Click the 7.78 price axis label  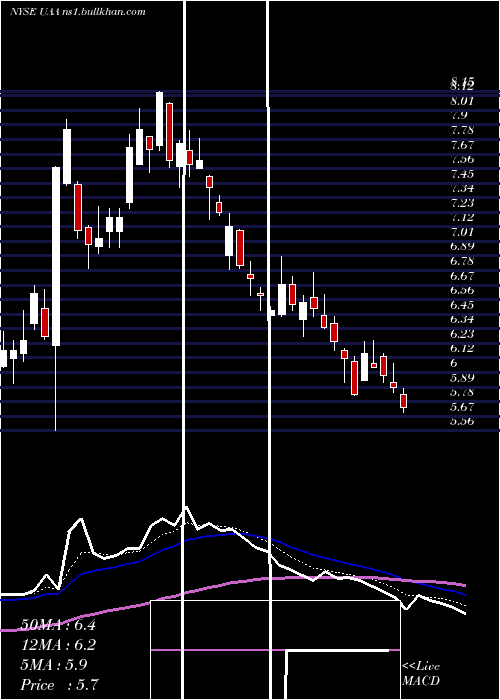(x=462, y=130)
